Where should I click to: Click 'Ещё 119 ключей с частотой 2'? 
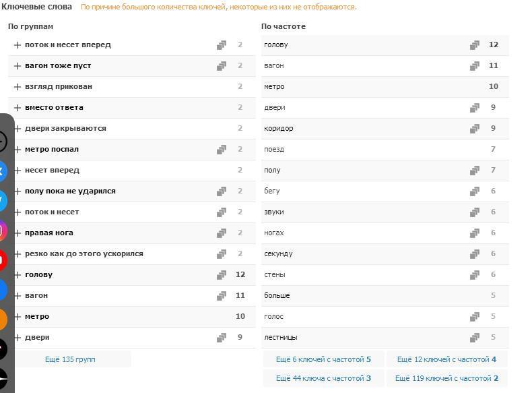click(446, 378)
